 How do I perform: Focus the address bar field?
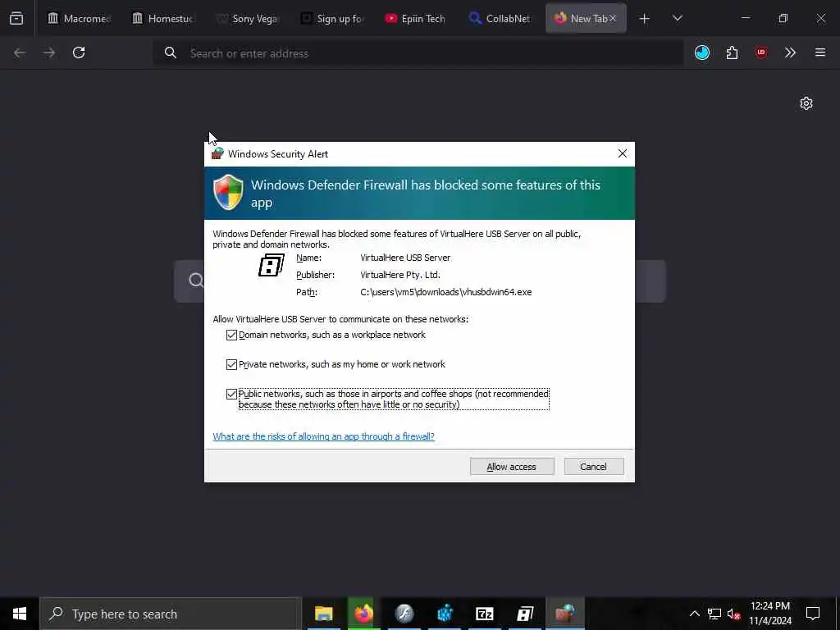tap(418, 53)
